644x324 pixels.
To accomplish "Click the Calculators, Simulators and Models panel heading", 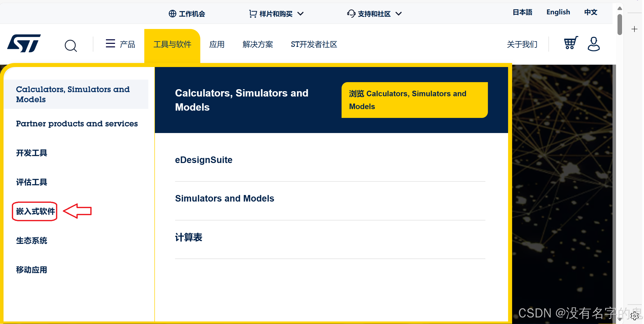I will click(x=242, y=100).
